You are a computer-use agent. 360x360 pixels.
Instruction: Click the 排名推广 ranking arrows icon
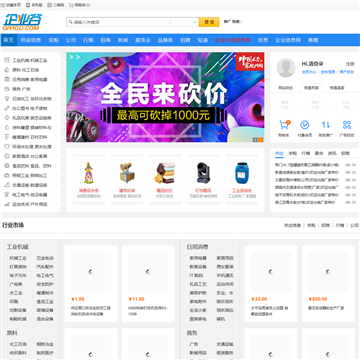click(x=326, y=125)
